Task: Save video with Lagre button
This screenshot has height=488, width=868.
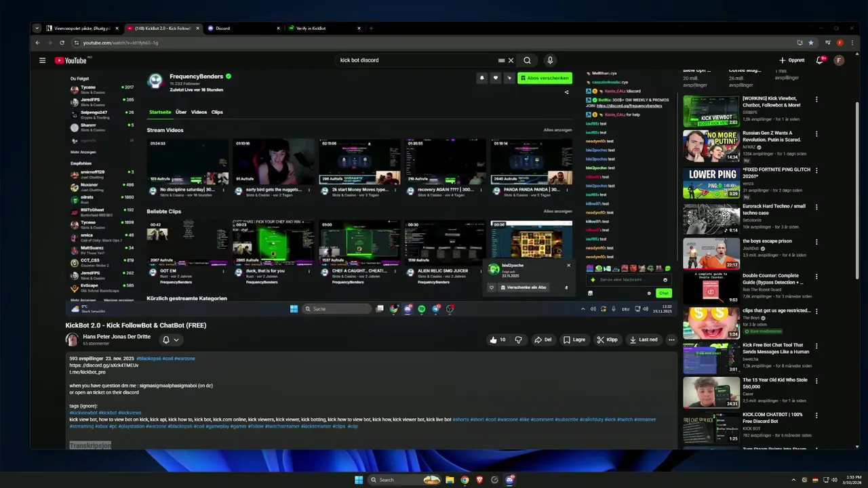Action: click(x=574, y=340)
